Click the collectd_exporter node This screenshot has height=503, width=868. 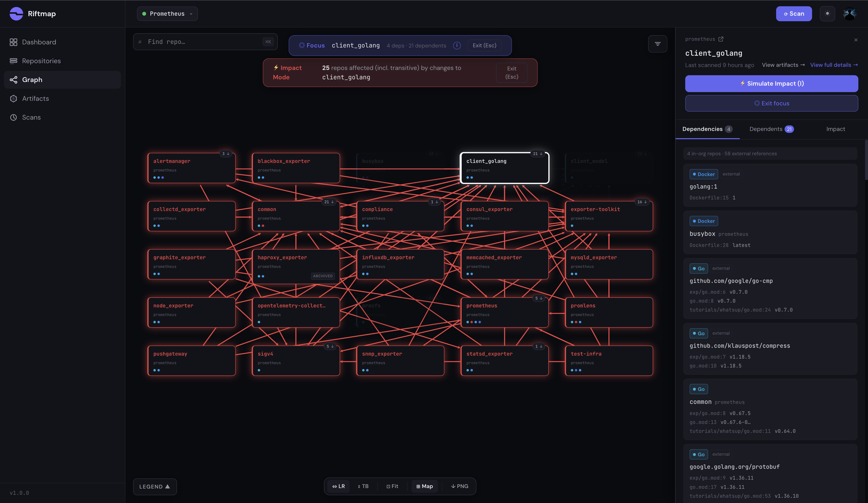191,216
